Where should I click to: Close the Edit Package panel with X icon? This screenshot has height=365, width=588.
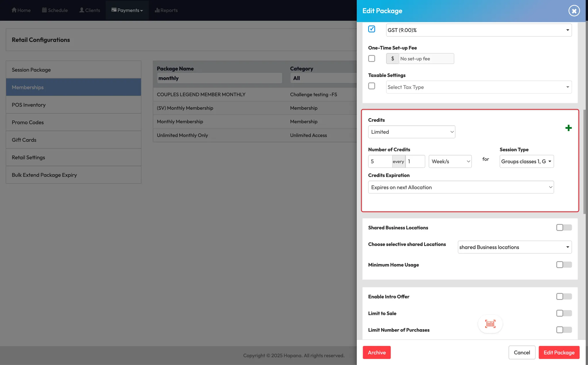coord(574,11)
